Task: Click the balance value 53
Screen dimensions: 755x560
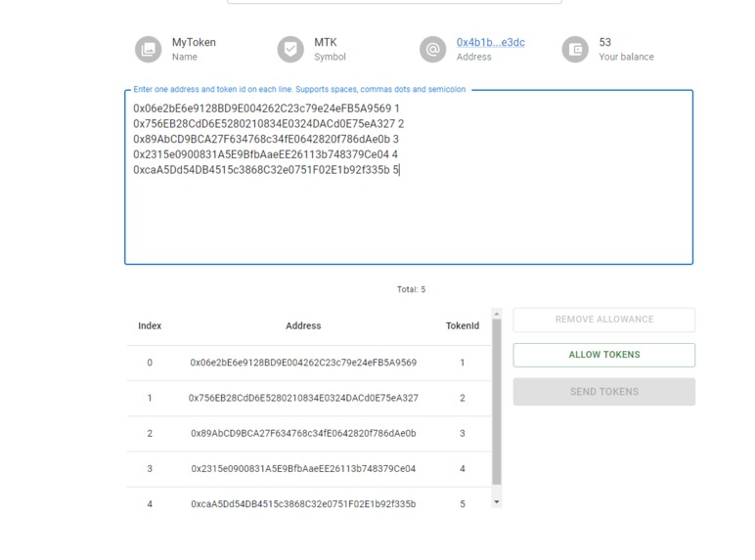Action: [x=604, y=42]
